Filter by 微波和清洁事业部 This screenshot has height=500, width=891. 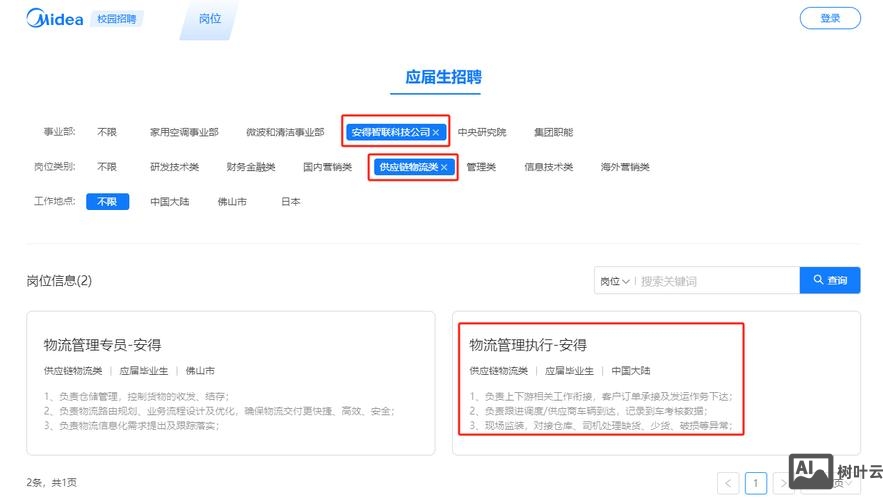(285, 132)
